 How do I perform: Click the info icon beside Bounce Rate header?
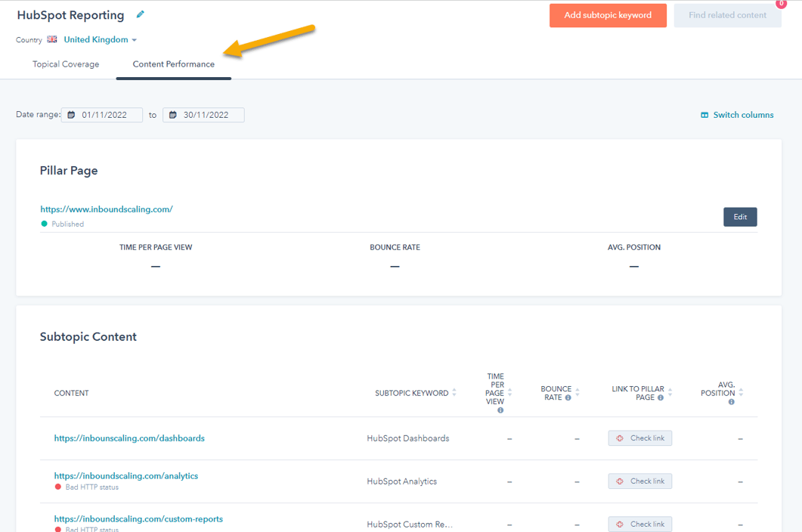568,397
